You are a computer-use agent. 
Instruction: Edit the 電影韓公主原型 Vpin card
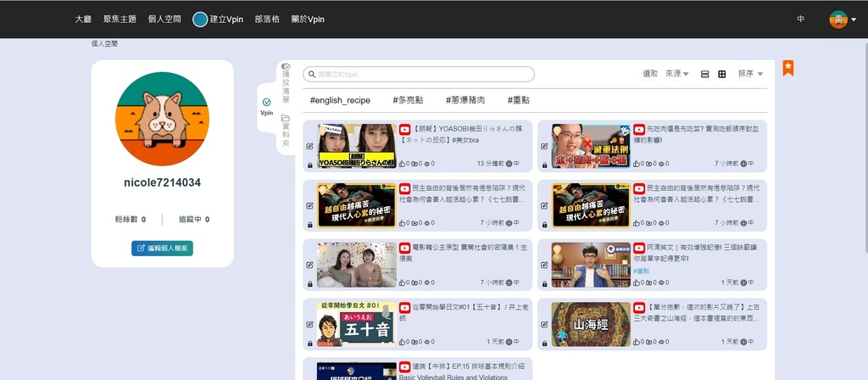point(310,265)
